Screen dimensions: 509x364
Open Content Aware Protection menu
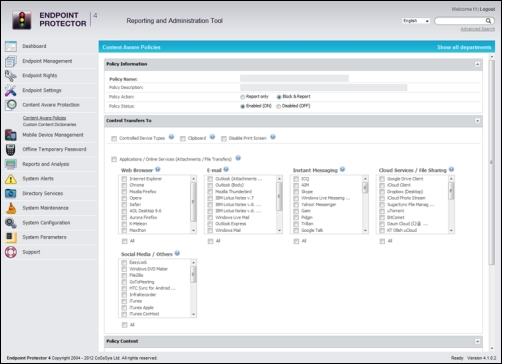click(x=51, y=105)
